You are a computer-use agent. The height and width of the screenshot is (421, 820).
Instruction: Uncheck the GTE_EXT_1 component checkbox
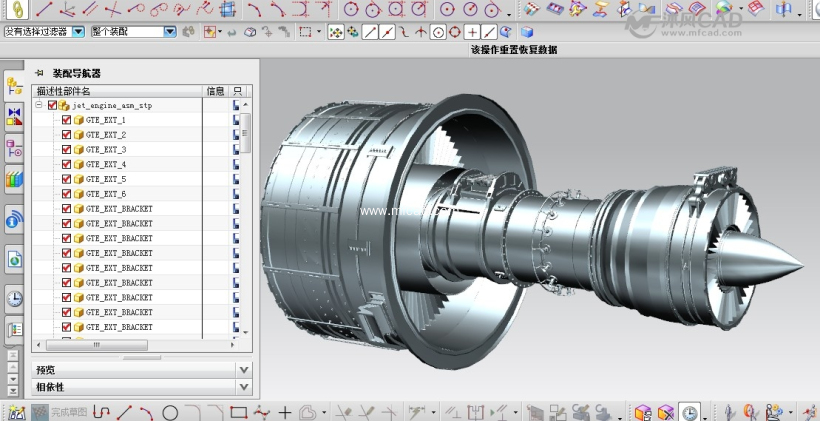67,120
